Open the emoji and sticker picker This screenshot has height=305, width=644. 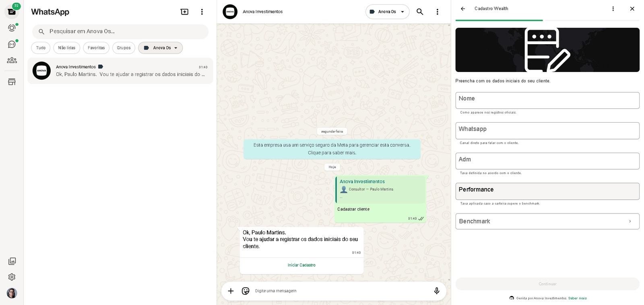[246, 291]
